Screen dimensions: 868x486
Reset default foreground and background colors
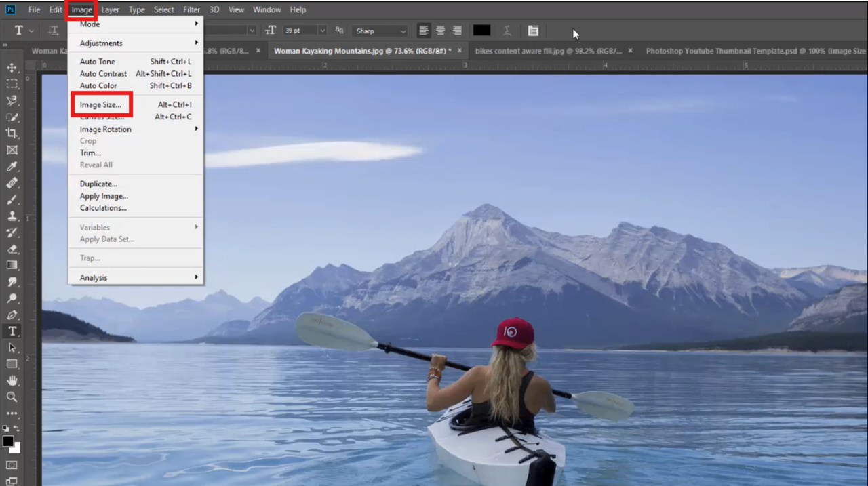5,429
